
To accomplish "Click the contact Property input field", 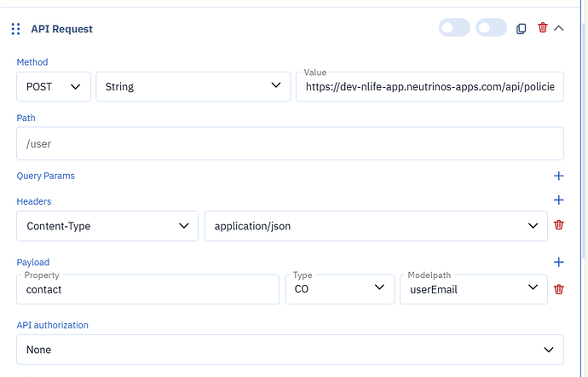I will pyautogui.click(x=147, y=289).
